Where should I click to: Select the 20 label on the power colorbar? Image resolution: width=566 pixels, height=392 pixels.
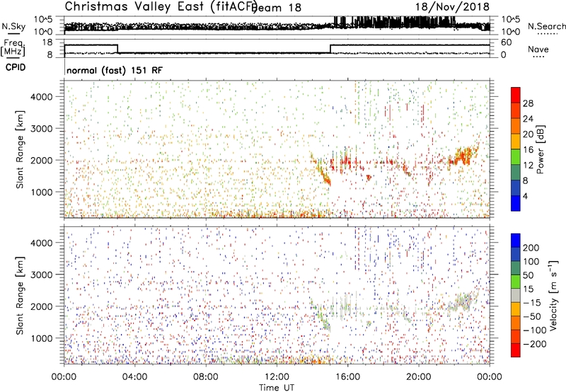tap(528, 134)
